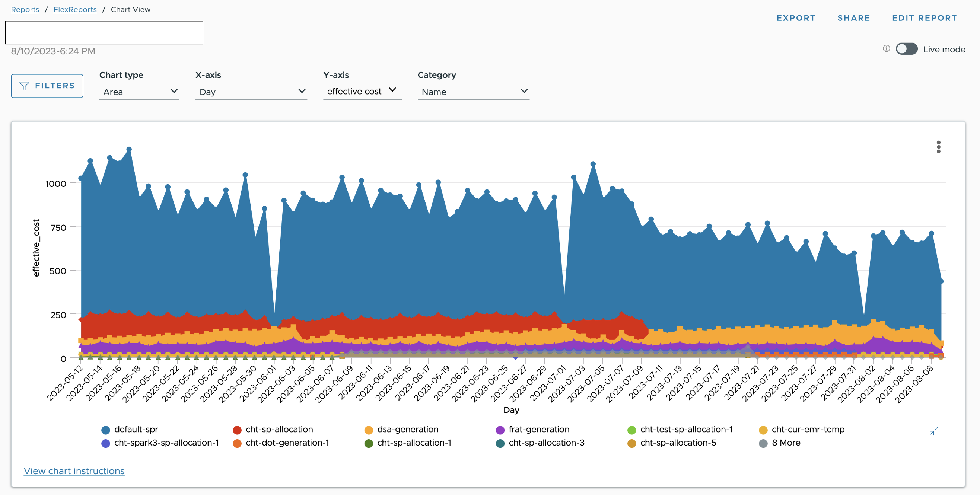Click the EDIT REPORT button
The image size is (980, 504).
point(924,18)
